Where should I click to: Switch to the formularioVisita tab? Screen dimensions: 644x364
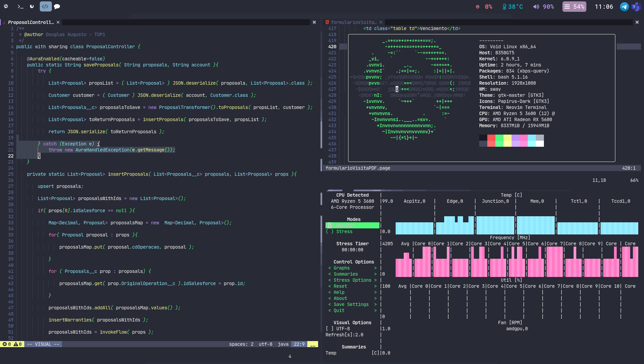pyautogui.click(x=354, y=22)
